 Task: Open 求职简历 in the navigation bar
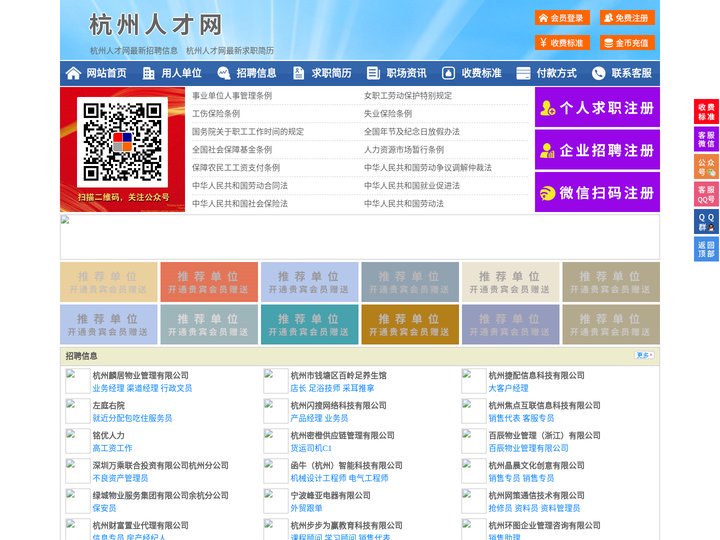[332, 73]
